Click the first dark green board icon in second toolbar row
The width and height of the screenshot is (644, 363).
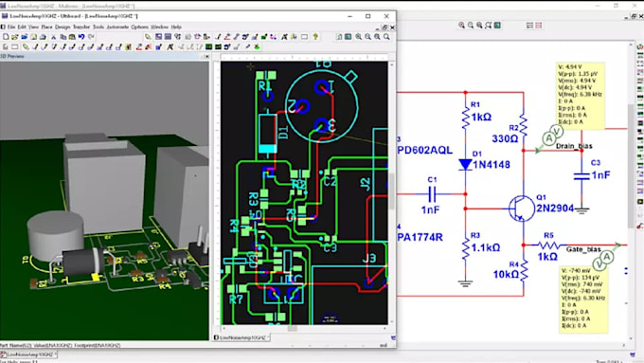click(208, 46)
